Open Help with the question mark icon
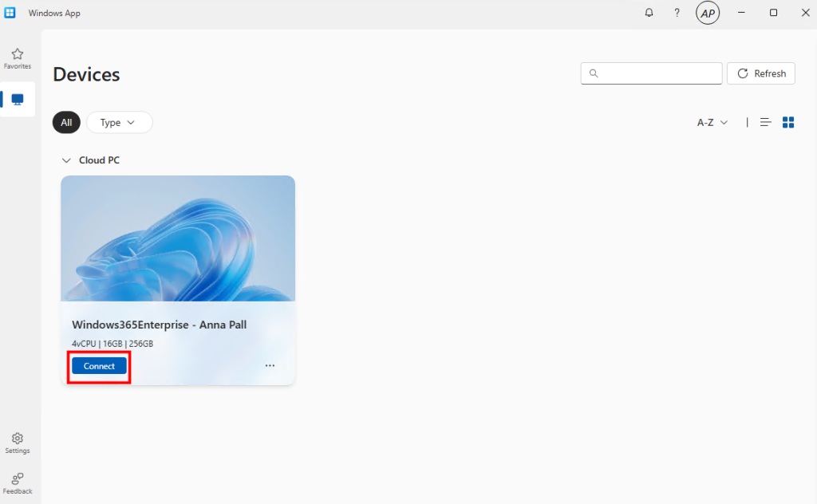817x504 pixels. click(x=677, y=13)
